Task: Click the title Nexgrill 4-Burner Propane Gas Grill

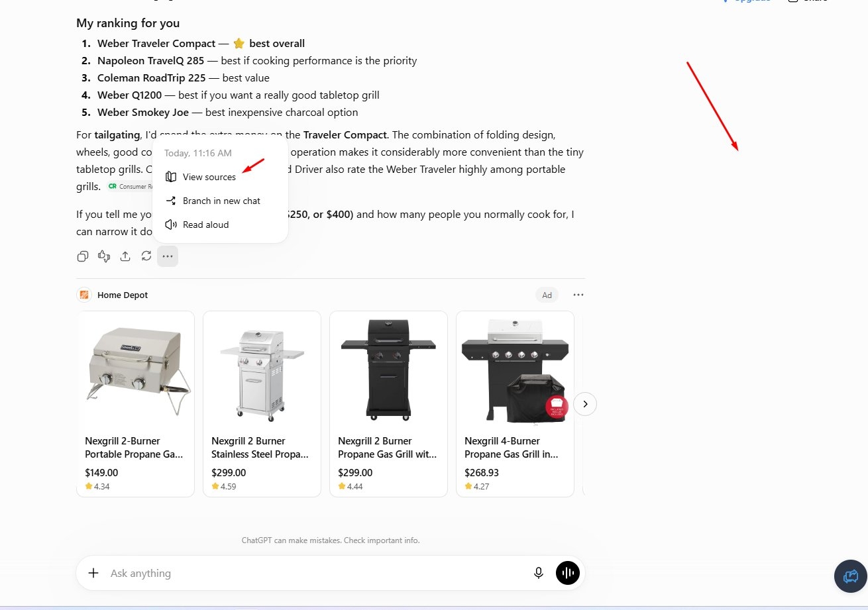Action: pyautogui.click(x=512, y=448)
